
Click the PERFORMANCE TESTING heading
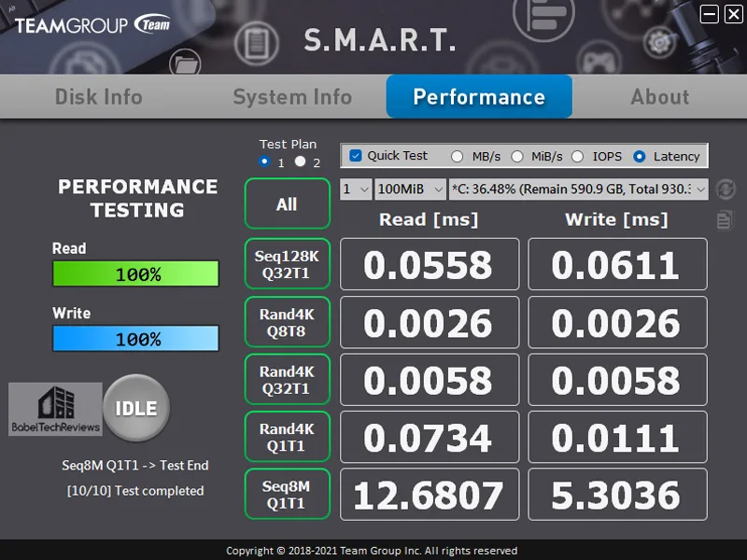point(137,198)
